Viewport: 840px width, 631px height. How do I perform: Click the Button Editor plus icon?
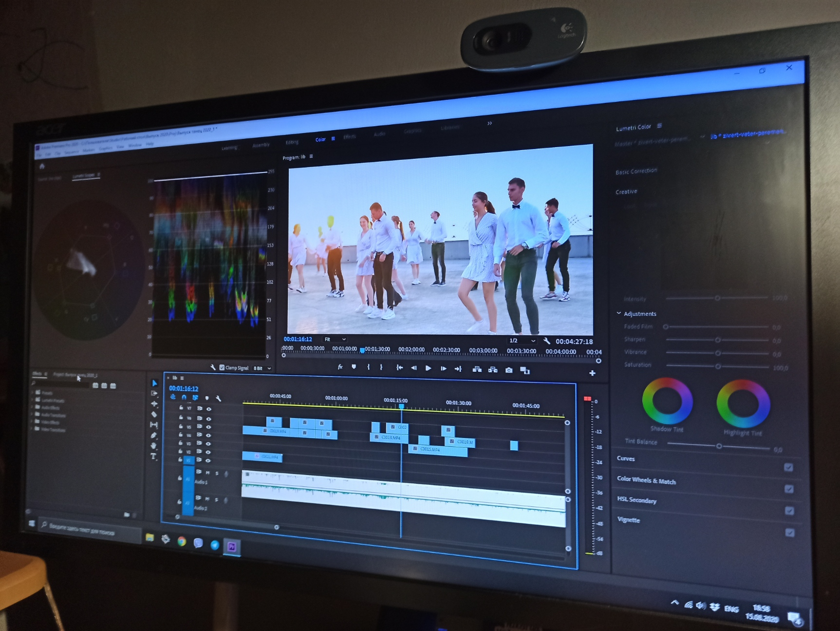coord(592,373)
